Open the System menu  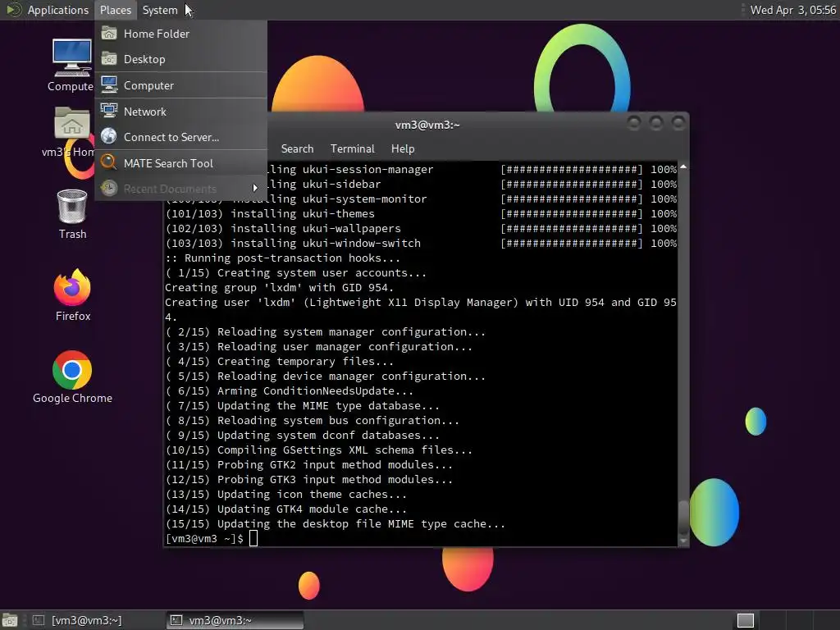(x=160, y=10)
